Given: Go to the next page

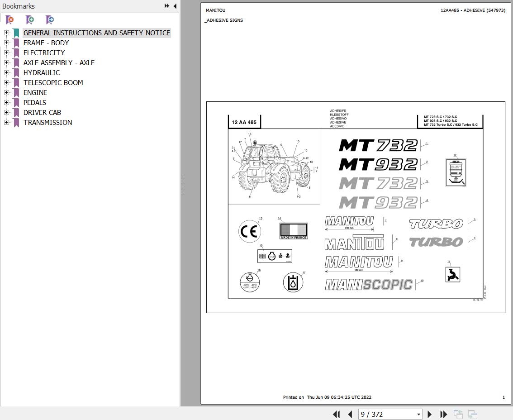Looking at the screenshot, I should tap(430, 414).
